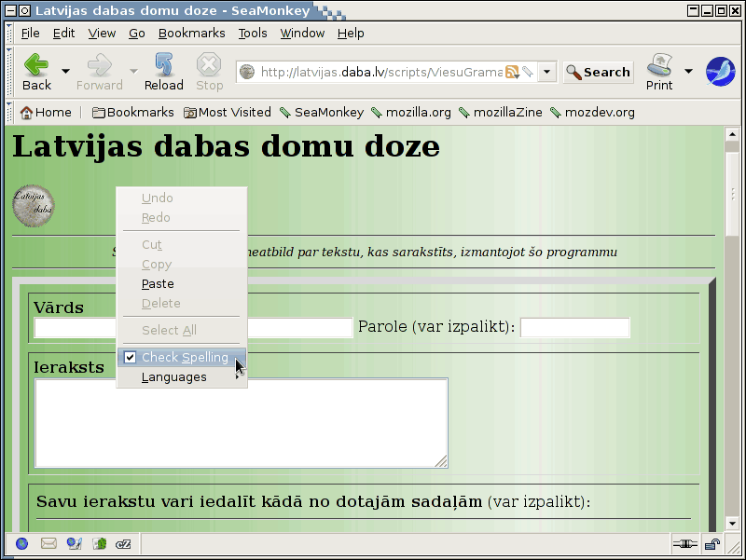Click the vertical scrollbar down arrow
746x560 pixels.
732,524
